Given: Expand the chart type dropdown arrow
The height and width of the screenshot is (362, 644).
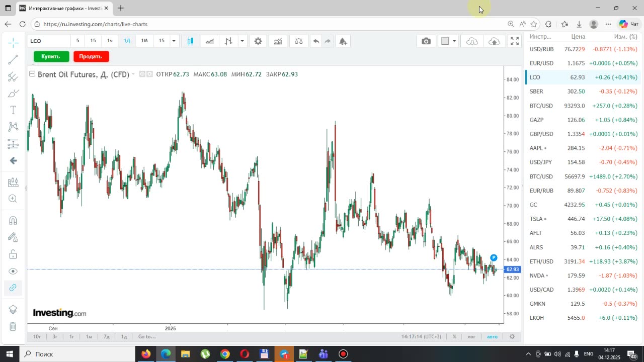Looking at the screenshot, I should 242,41.
